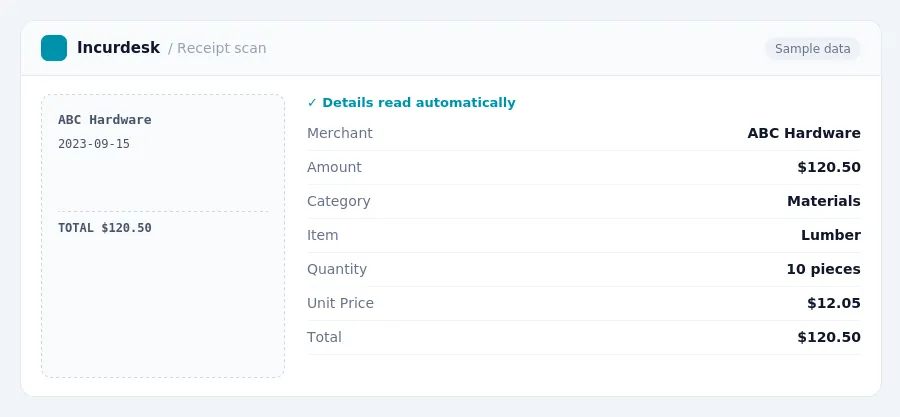
Task: Select the $12.05 unit price value
Action: click(833, 302)
